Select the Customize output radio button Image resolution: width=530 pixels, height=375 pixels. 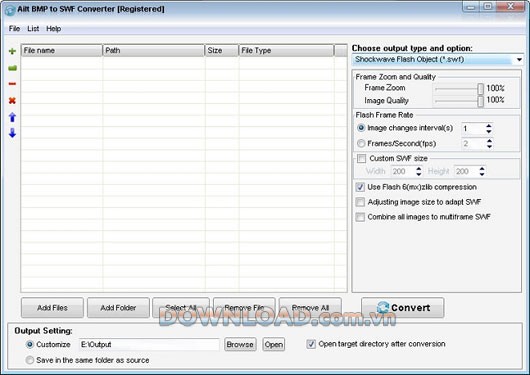click(30, 344)
